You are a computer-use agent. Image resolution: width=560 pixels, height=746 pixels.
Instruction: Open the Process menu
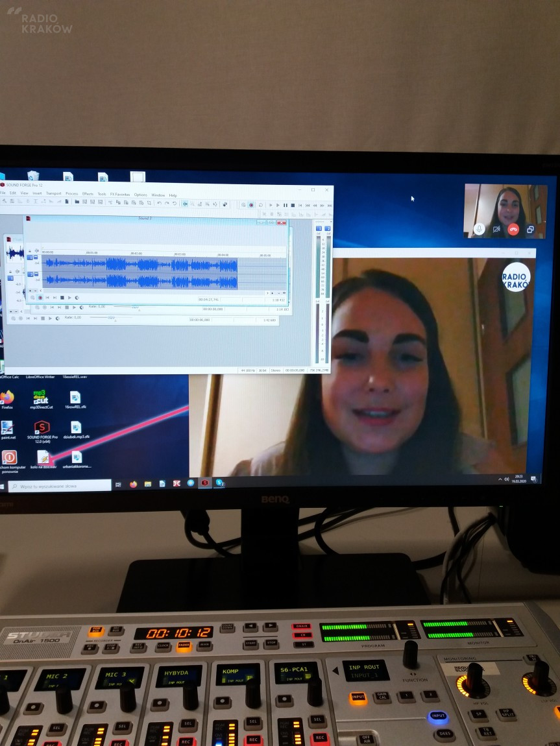(71, 194)
